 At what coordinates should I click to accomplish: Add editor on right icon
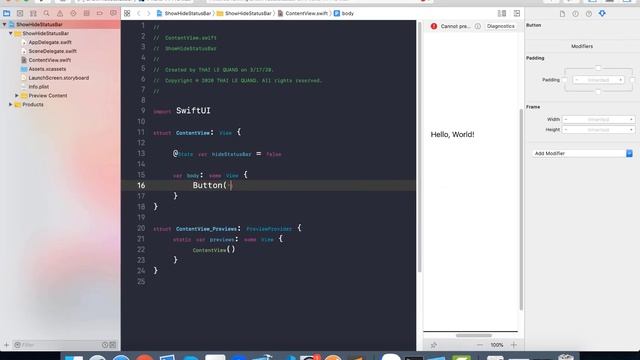[517, 13]
